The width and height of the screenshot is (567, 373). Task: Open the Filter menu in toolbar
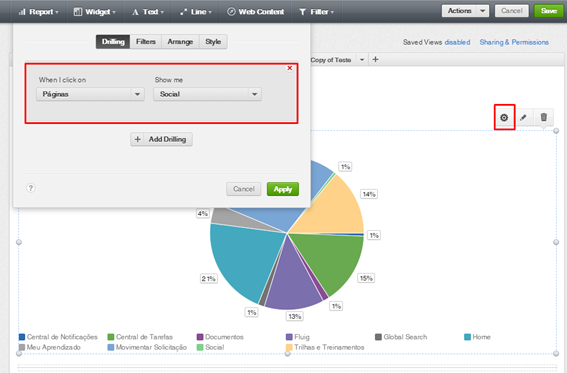click(316, 12)
